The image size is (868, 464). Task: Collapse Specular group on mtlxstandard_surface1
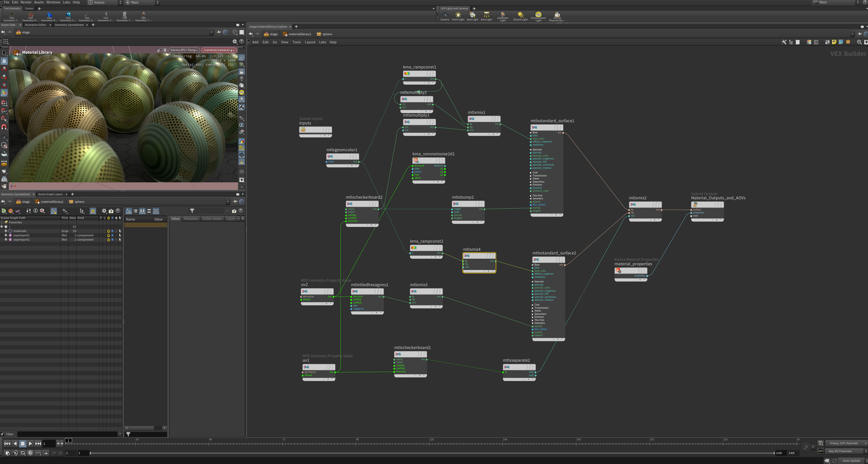coord(531,150)
